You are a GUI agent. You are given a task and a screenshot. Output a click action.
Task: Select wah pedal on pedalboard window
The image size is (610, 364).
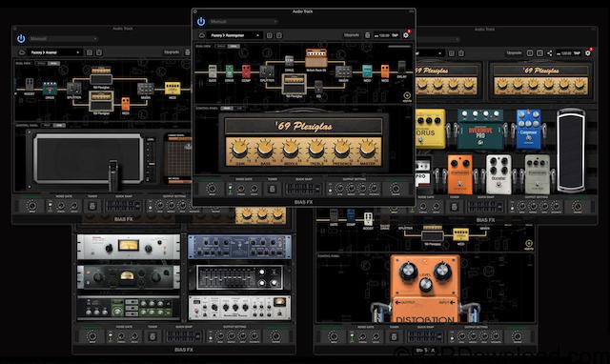[571, 151]
